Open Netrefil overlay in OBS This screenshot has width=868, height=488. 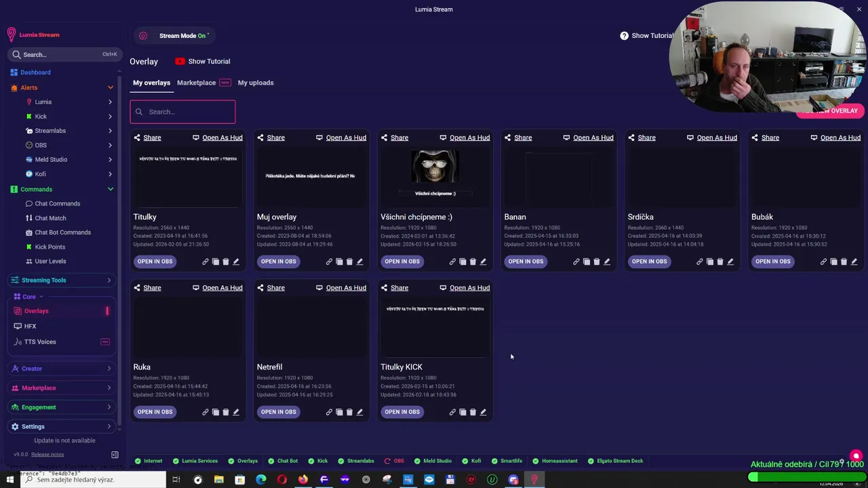click(278, 412)
